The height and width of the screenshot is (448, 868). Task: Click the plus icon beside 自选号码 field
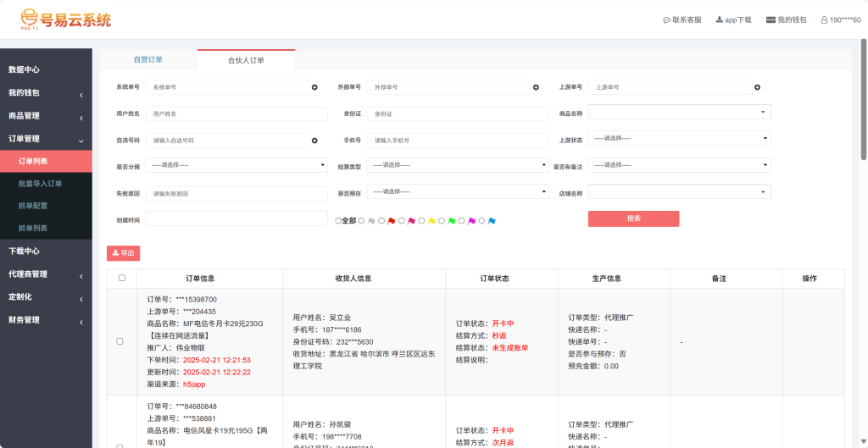coord(314,141)
